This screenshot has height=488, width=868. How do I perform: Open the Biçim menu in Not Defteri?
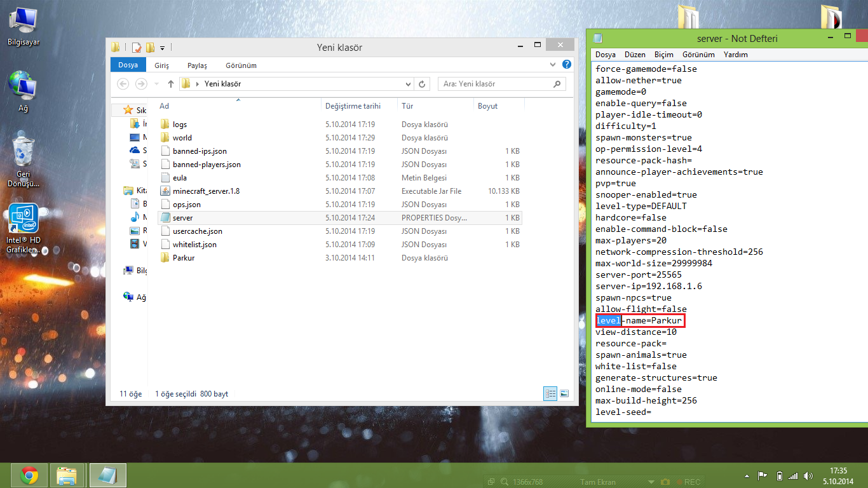tap(664, 55)
